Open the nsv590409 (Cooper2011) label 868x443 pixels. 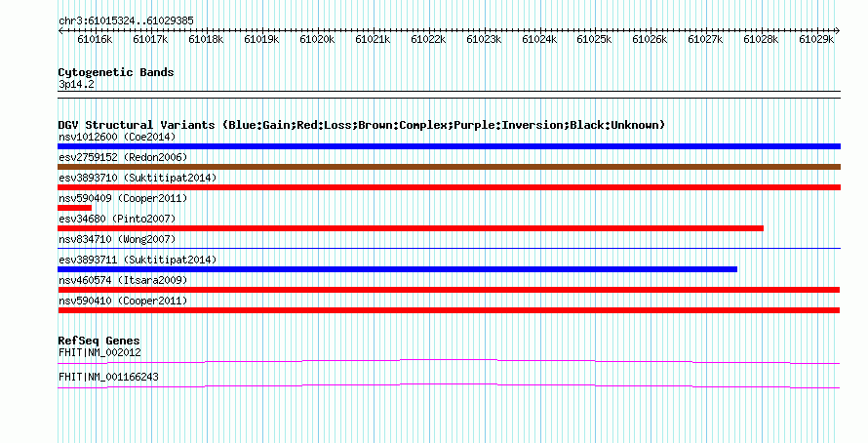point(123,198)
